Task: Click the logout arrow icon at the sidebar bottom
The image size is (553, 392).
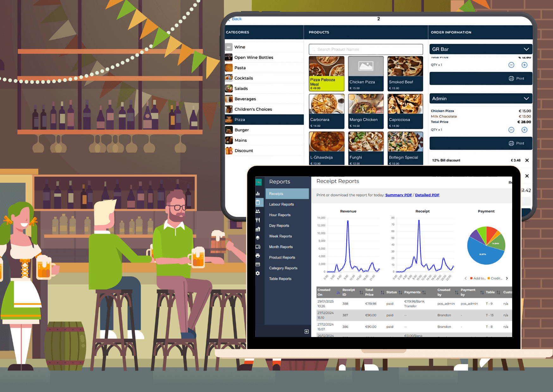Action: click(307, 331)
